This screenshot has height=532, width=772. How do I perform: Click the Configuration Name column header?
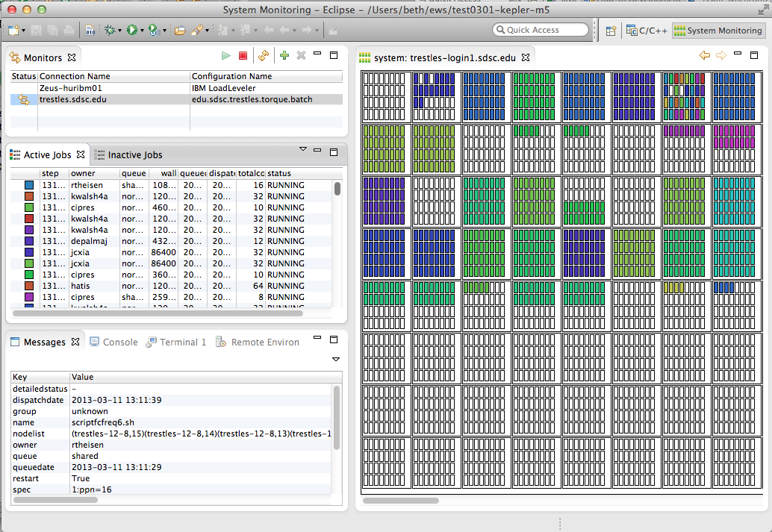coord(267,76)
